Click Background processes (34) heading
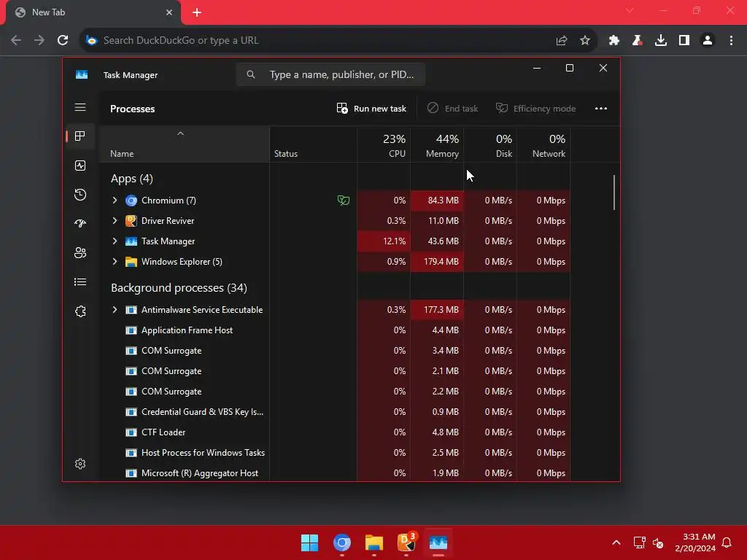Image resolution: width=747 pixels, height=560 pixels. [179, 288]
